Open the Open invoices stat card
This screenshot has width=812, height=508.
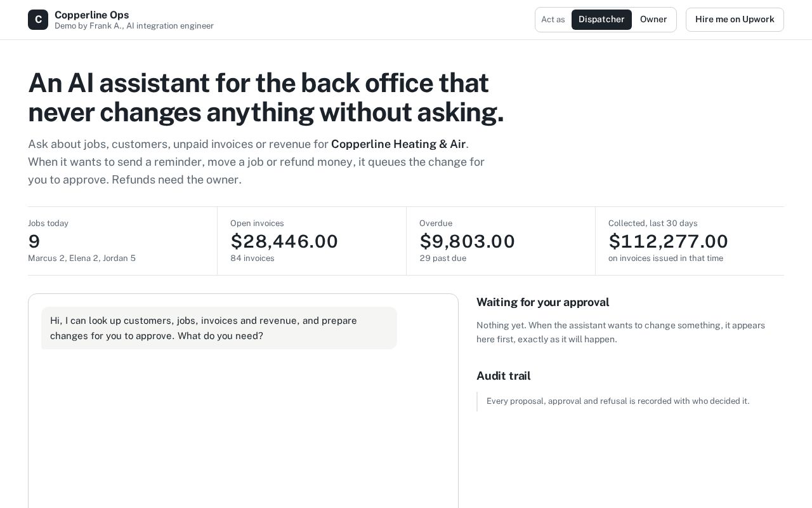(x=311, y=241)
